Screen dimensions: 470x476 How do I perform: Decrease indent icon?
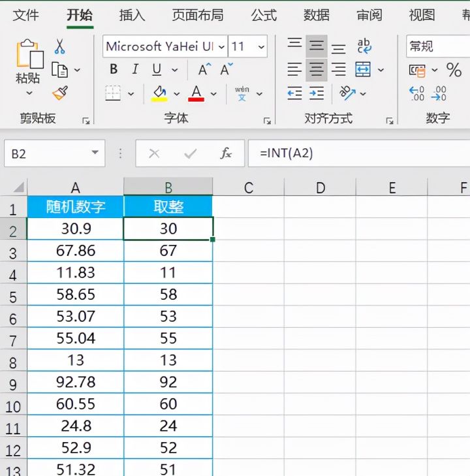(x=294, y=93)
